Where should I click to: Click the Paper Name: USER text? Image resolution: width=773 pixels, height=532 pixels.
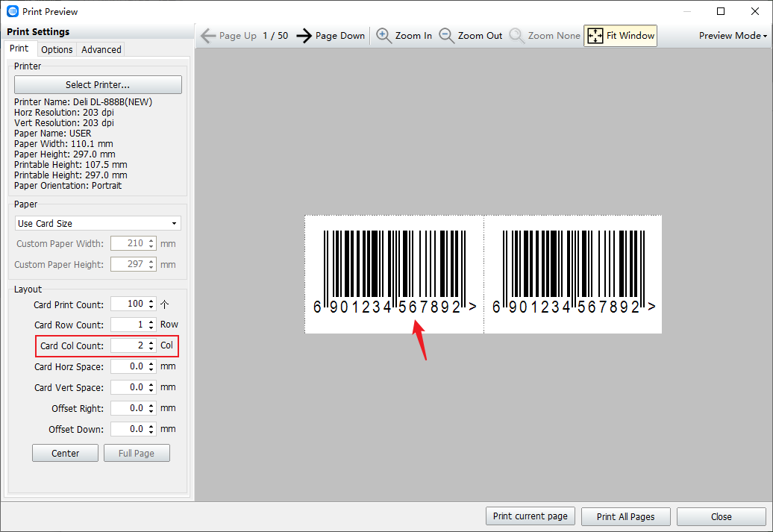tap(53, 133)
